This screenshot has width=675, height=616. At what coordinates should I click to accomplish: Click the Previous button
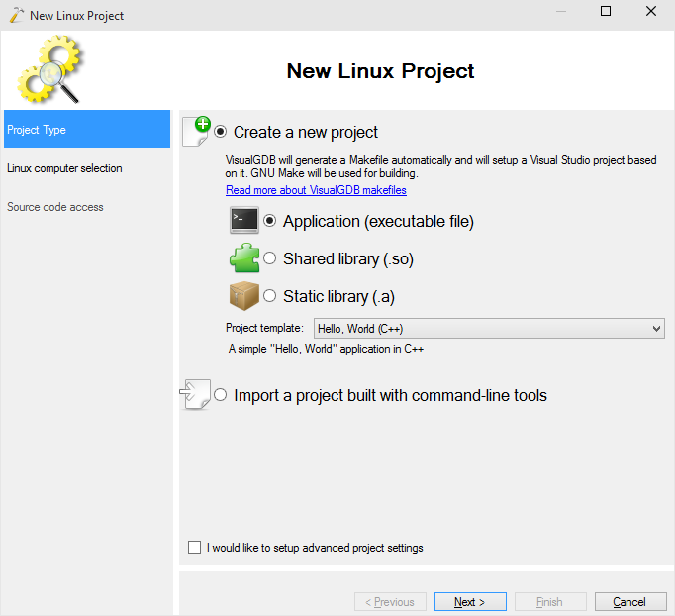click(390, 602)
